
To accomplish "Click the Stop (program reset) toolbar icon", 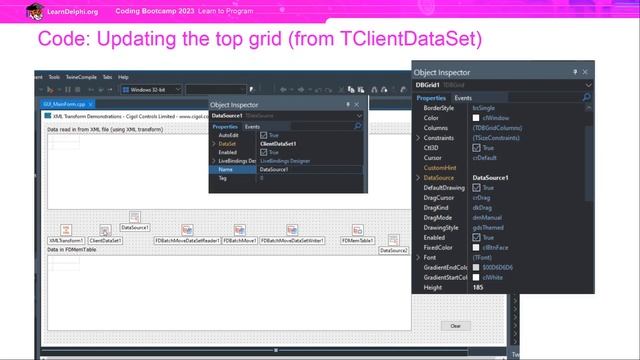I will tap(78, 89).
